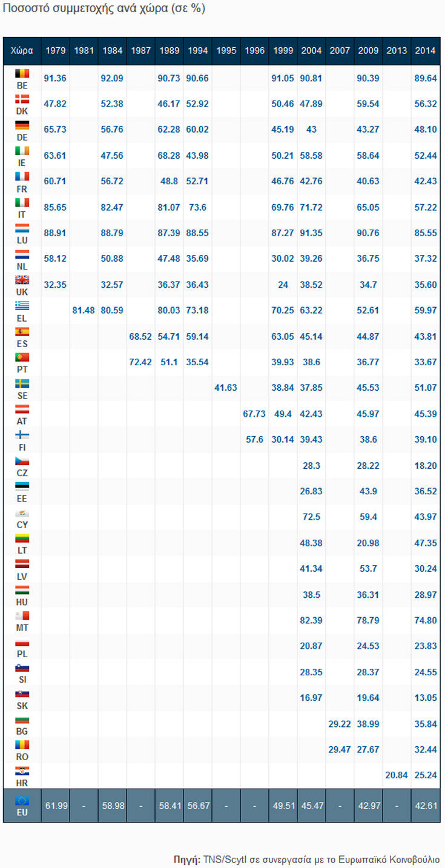Click Croatia's 2013 turnout value 20.84
445x868 pixels.
click(x=397, y=775)
